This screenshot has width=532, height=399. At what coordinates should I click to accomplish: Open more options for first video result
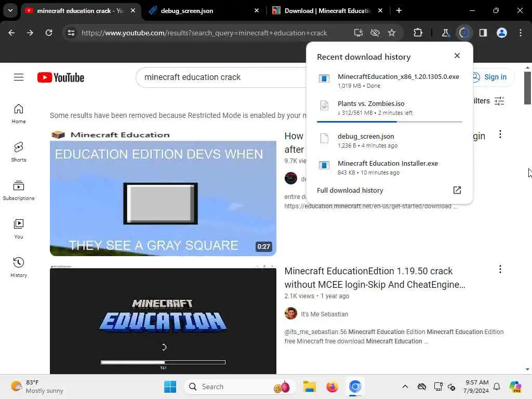click(500, 135)
